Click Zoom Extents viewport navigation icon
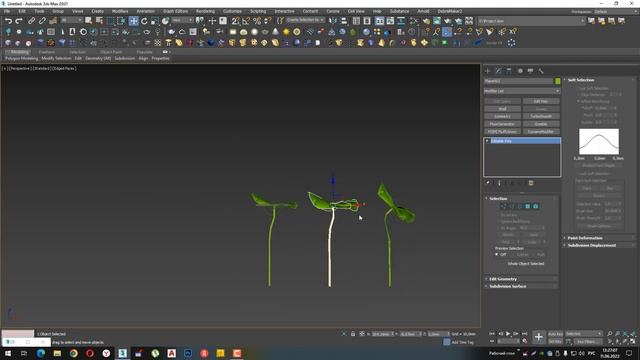This screenshot has width=640, height=360. coord(625,334)
